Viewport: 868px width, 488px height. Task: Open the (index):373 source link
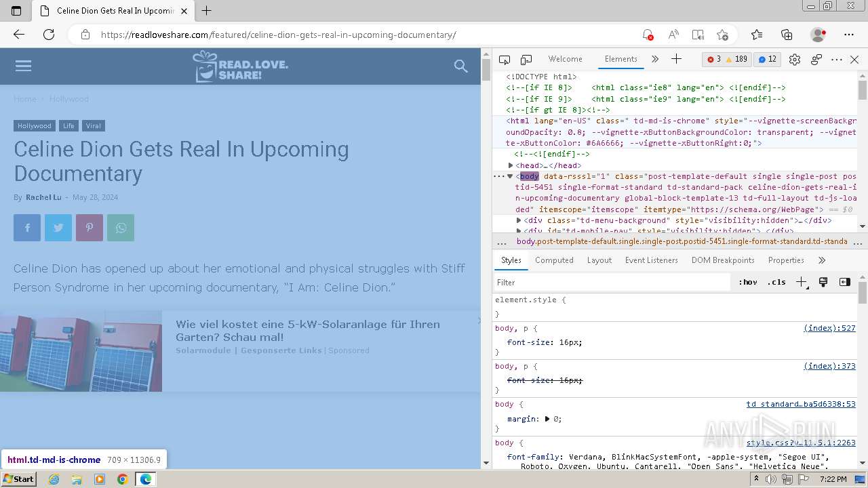pos(829,366)
